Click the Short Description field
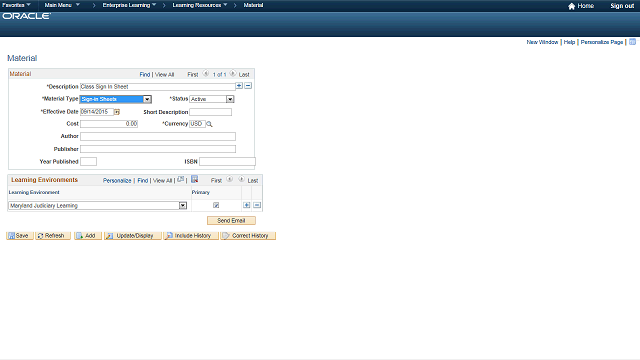The width and height of the screenshot is (640, 360). tap(211, 112)
